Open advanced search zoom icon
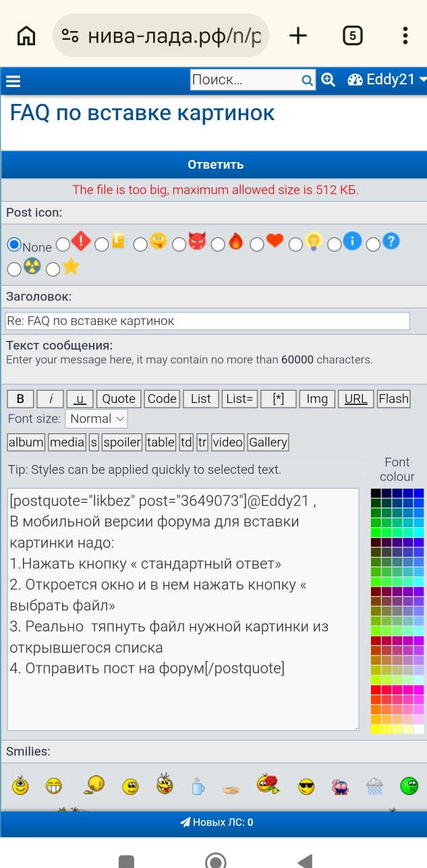Image resolution: width=427 pixels, height=868 pixels. click(329, 80)
